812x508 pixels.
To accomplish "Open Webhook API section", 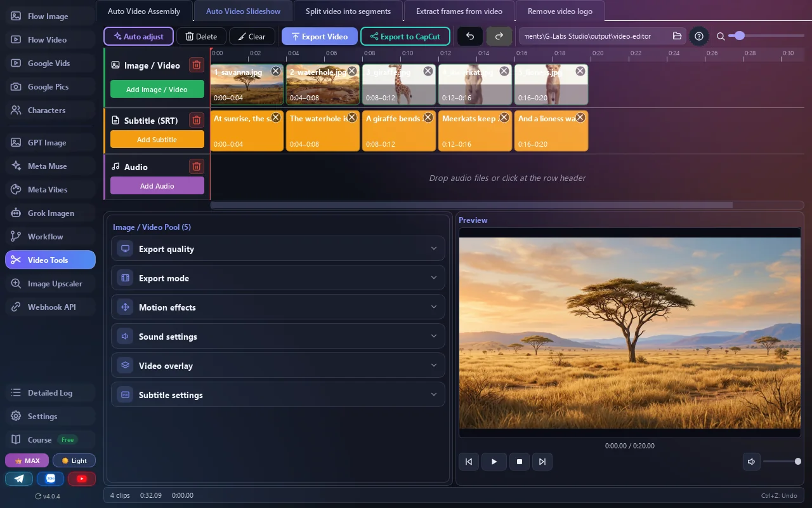I will 50,307.
